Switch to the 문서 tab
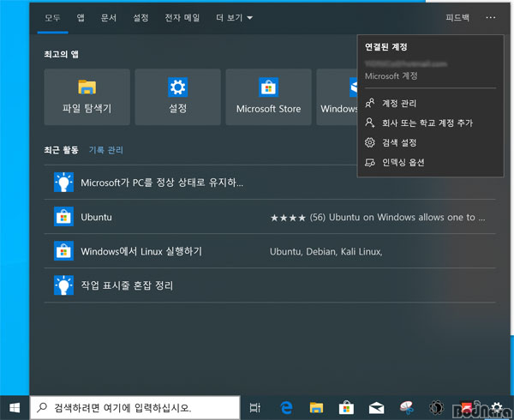 [109, 18]
